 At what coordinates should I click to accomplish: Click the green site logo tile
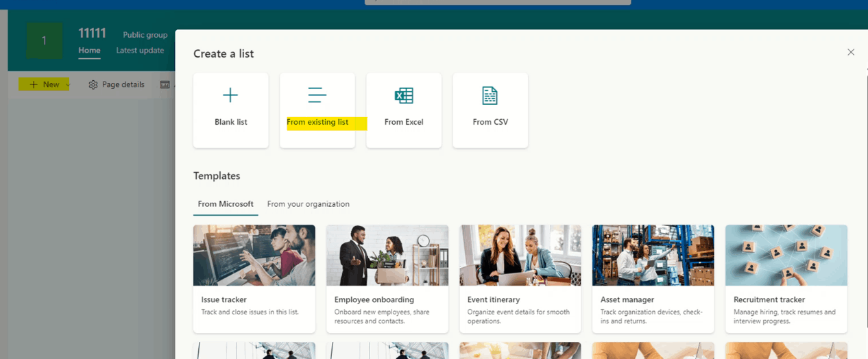pos(45,40)
